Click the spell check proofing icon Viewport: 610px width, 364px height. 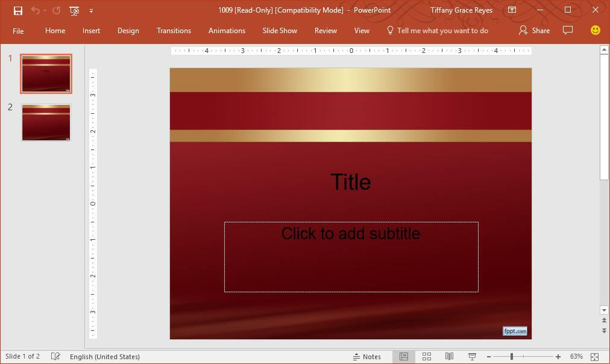click(54, 356)
